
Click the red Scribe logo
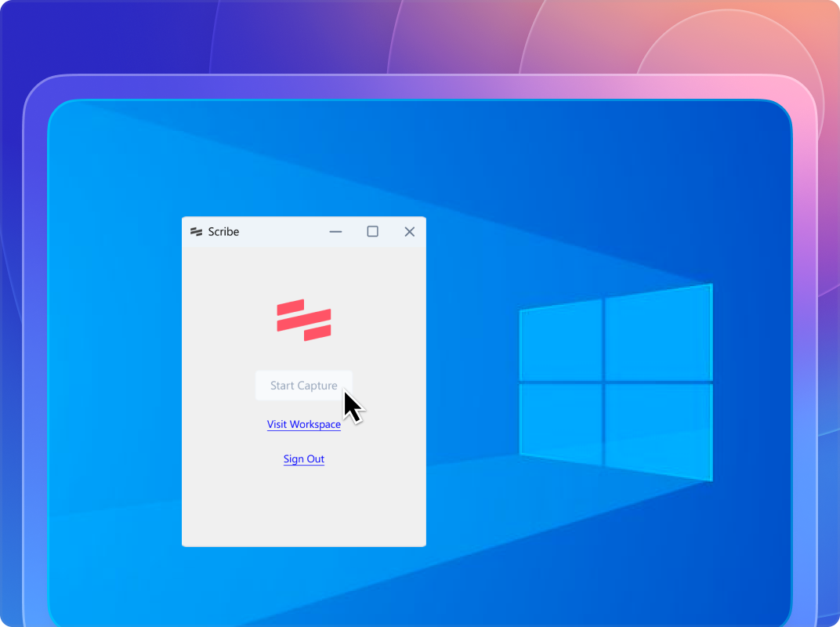tap(304, 320)
